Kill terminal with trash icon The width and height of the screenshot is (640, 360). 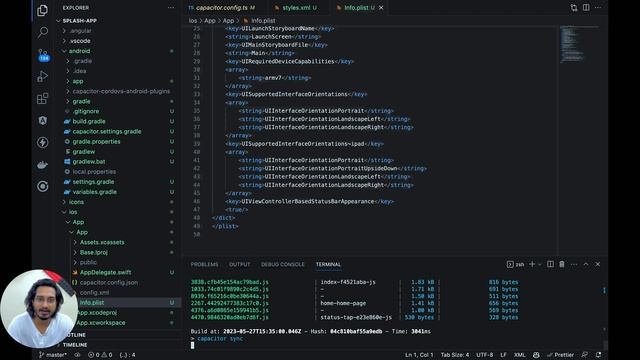[x=562, y=264]
